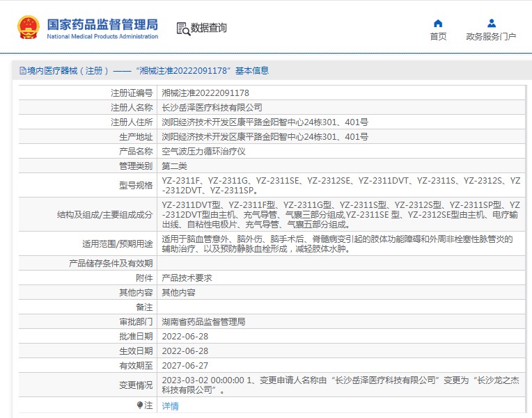The width and height of the screenshot is (532, 418).
Task: Click the expiry date 2027-06-27
Action: coord(185,365)
